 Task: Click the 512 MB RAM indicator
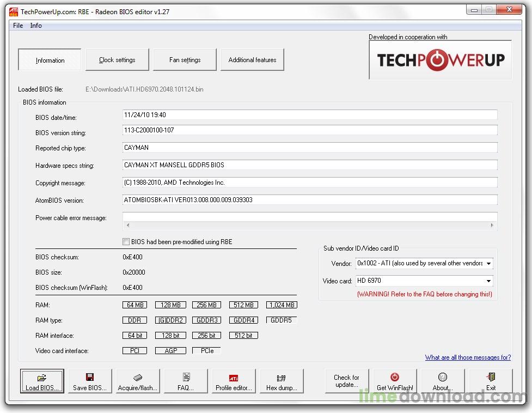(x=243, y=305)
